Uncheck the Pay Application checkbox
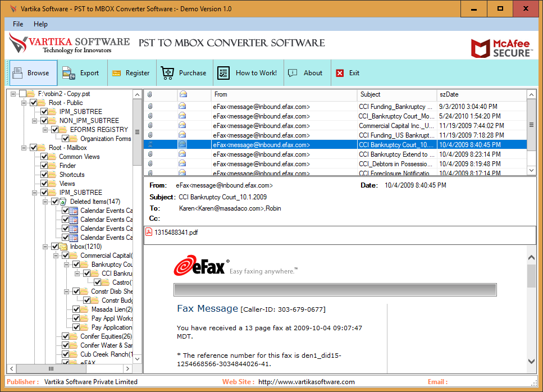 click(76, 327)
